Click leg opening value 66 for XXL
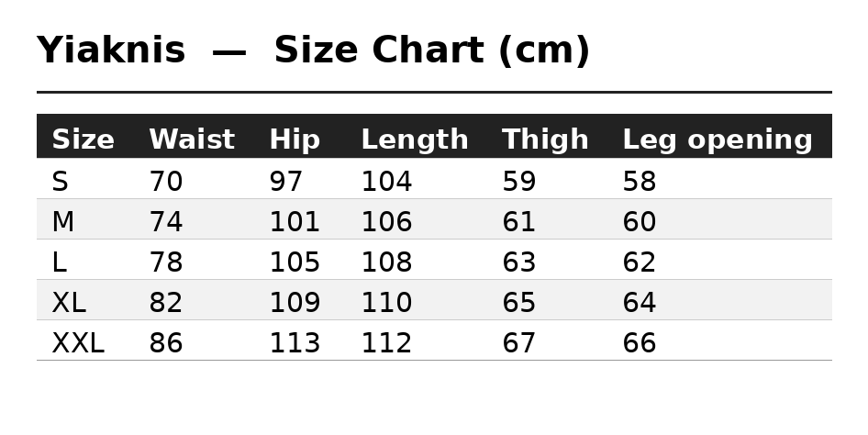 click(x=640, y=343)
